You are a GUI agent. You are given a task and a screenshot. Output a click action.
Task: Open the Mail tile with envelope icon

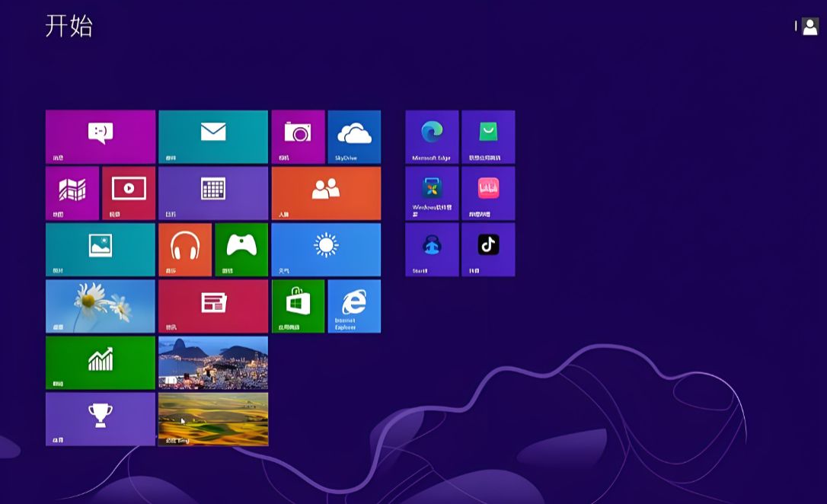[x=213, y=136]
